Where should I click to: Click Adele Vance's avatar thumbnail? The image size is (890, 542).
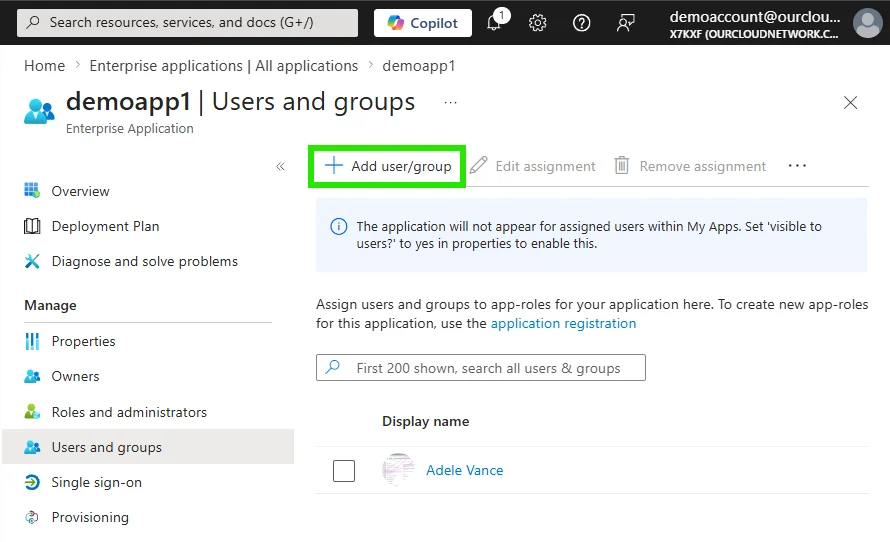398,469
